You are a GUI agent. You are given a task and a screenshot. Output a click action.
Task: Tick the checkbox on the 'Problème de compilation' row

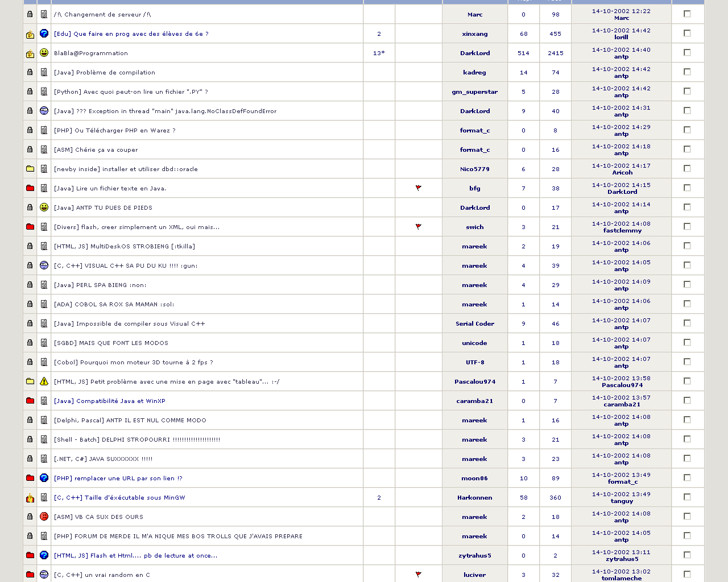(687, 72)
